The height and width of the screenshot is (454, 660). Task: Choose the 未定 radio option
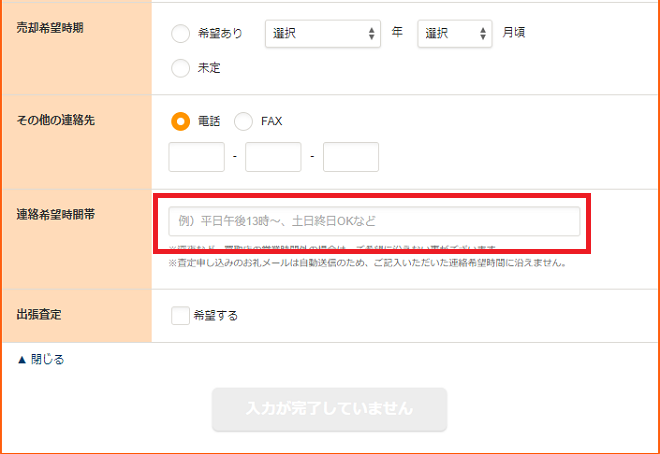click(x=181, y=68)
